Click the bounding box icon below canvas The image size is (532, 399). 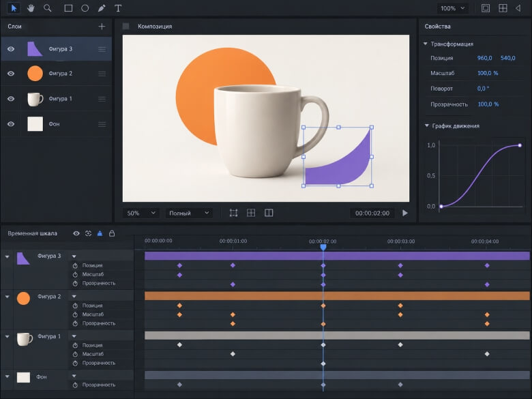coord(233,213)
